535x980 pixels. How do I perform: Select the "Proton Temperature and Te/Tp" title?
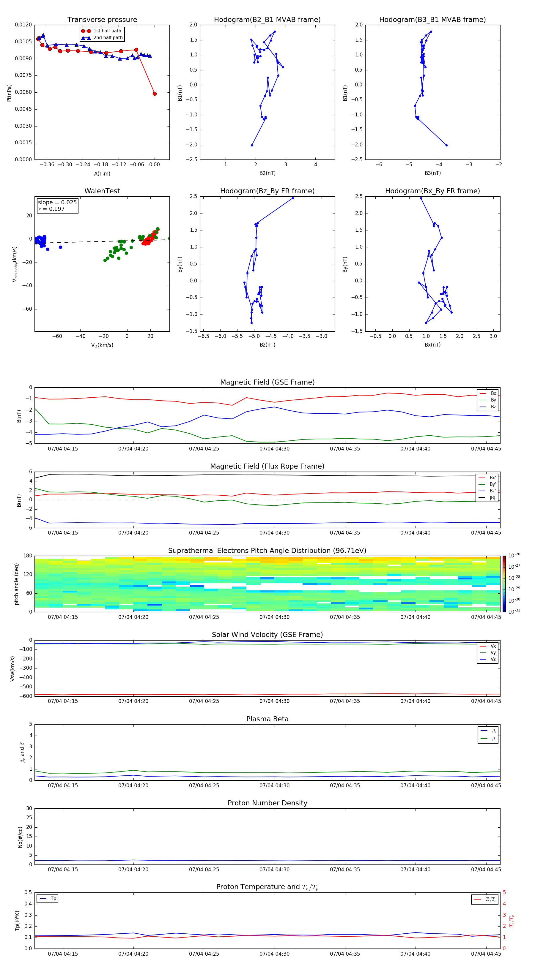tap(267, 887)
